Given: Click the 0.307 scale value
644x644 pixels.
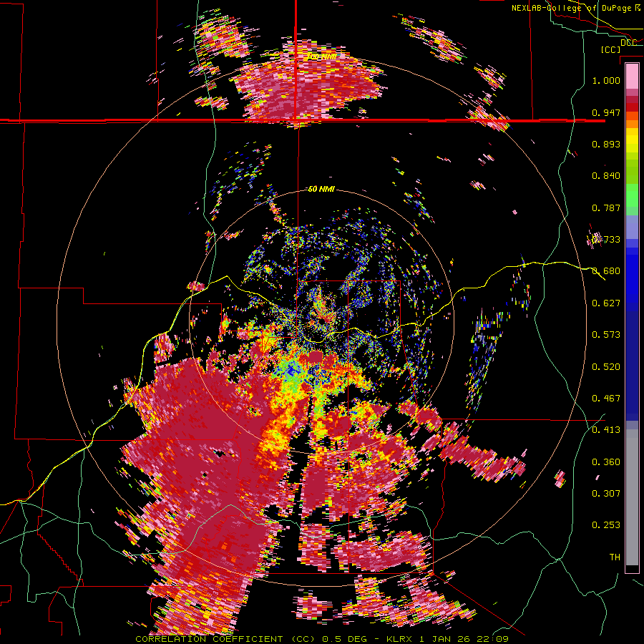Looking at the screenshot, I should 606,494.
